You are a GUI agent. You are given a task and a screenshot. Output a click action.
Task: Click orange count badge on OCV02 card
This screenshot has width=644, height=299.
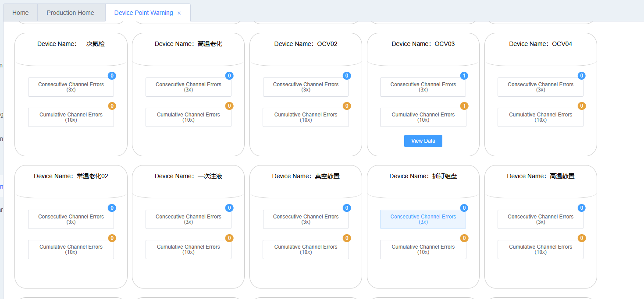(347, 106)
